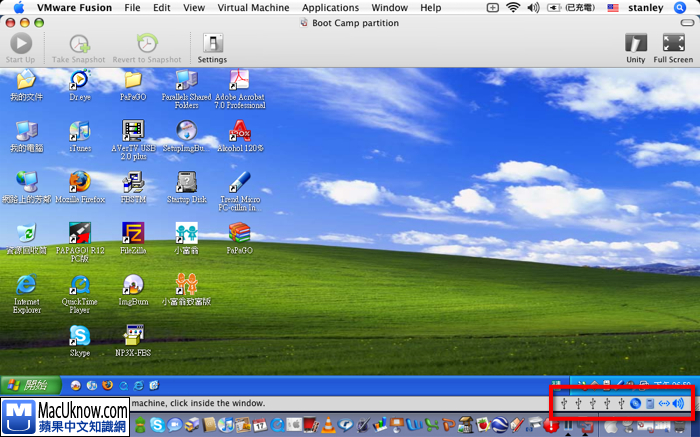700x437 pixels.
Task: Open Adobe Acrobat 7.0 Professional icon
Action: (x=240, y=81)
